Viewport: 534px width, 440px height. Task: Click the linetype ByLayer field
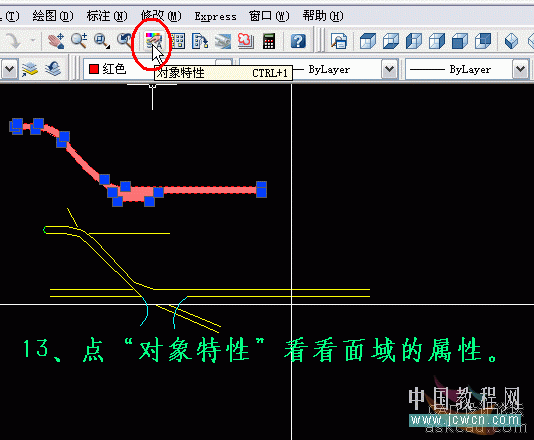click(318, 69)
